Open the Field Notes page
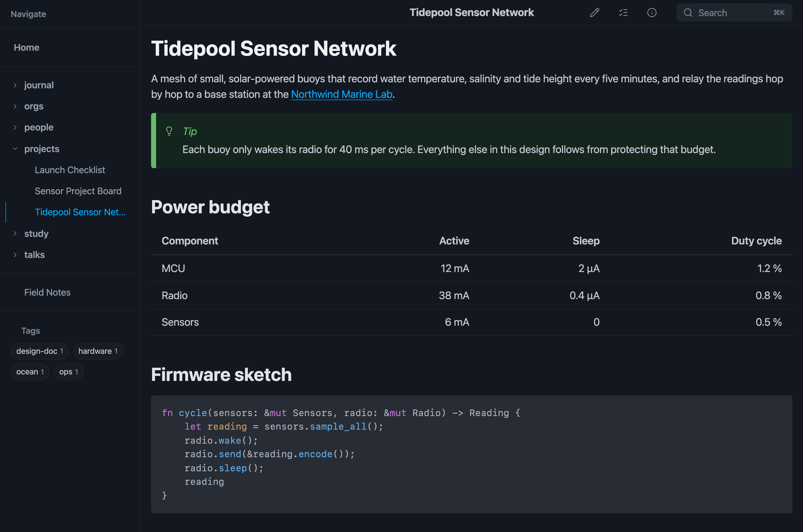The width and height of the screenshot is (803, 532). point(47,292)
